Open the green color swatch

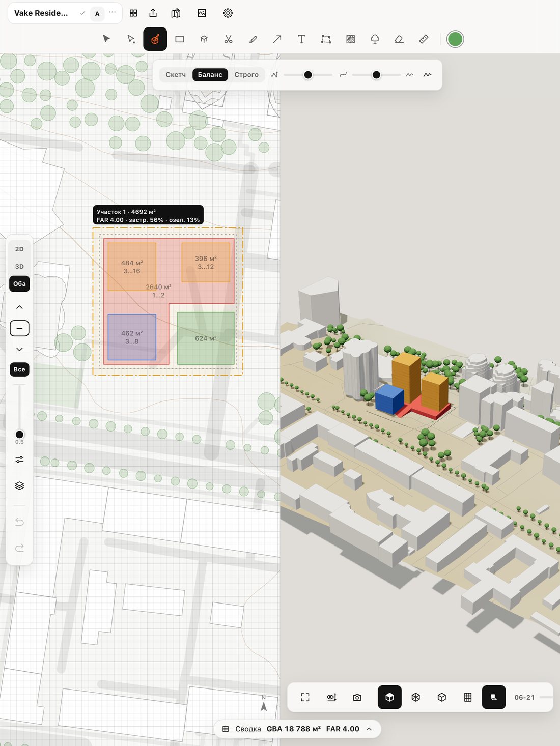(x=455, y=39)
